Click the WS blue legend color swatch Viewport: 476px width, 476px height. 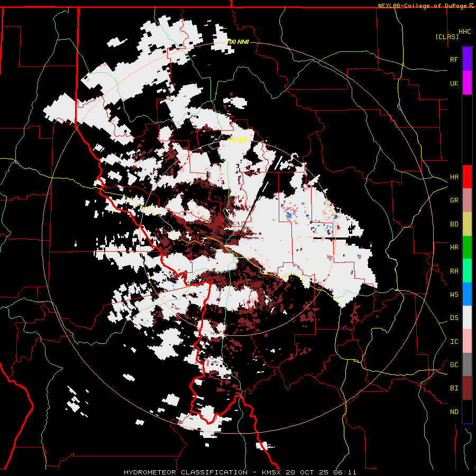pyautogui.click(x=467, y=294)
